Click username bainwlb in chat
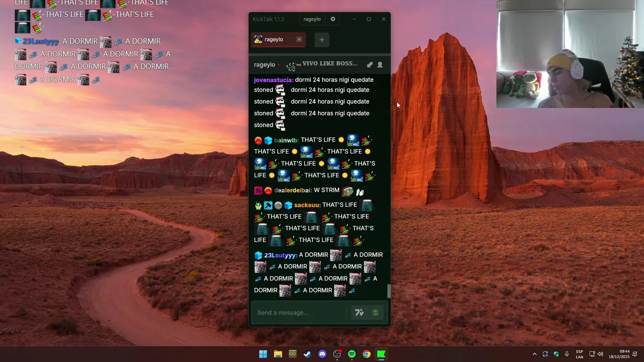 tap(286, 140)
